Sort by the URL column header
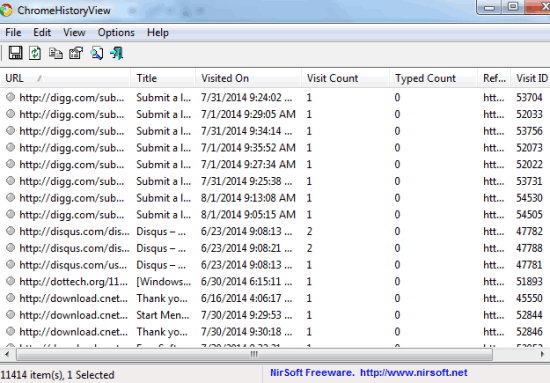The image size is (550, 383). tap(65, 78)
